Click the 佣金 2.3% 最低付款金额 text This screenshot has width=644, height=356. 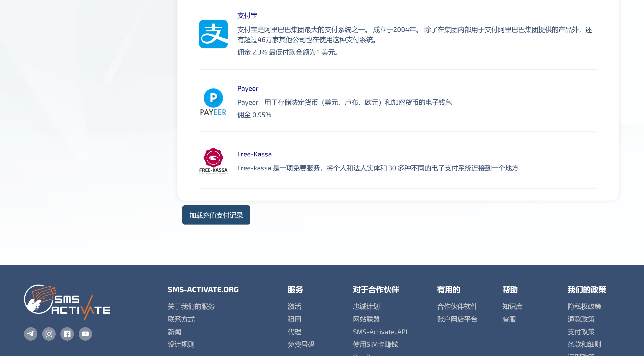[288, 52]
